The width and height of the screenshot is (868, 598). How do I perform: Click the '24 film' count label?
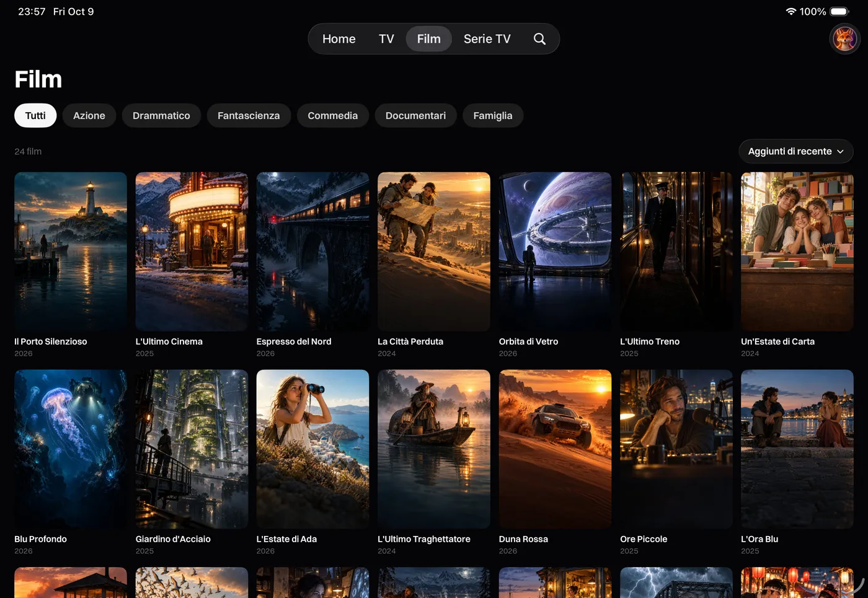pyautogui.click(x=28, y=151)
